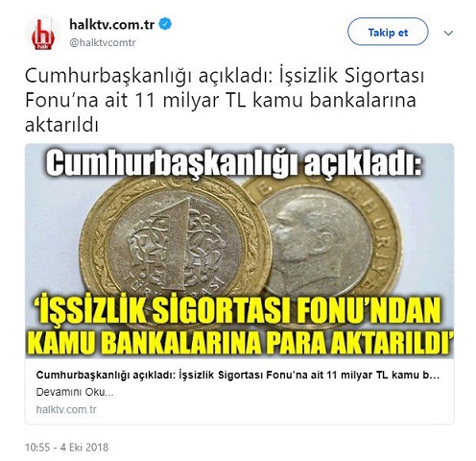Open the halktv.com.tr domain link in card
The height and width of the screenshot is (461, 476).
(66, 409)
